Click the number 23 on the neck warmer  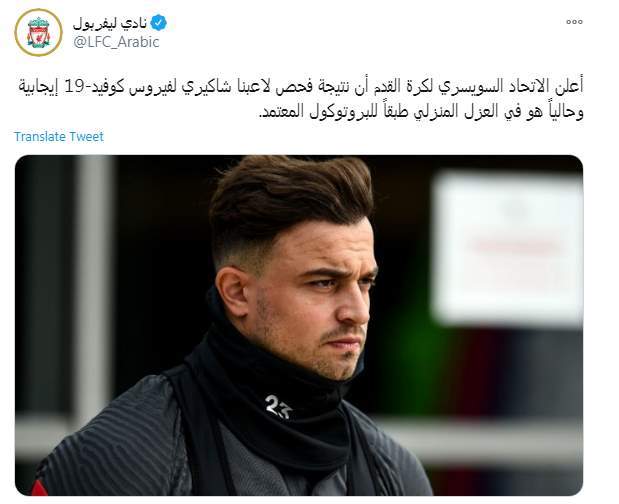[x=278, y=407]
